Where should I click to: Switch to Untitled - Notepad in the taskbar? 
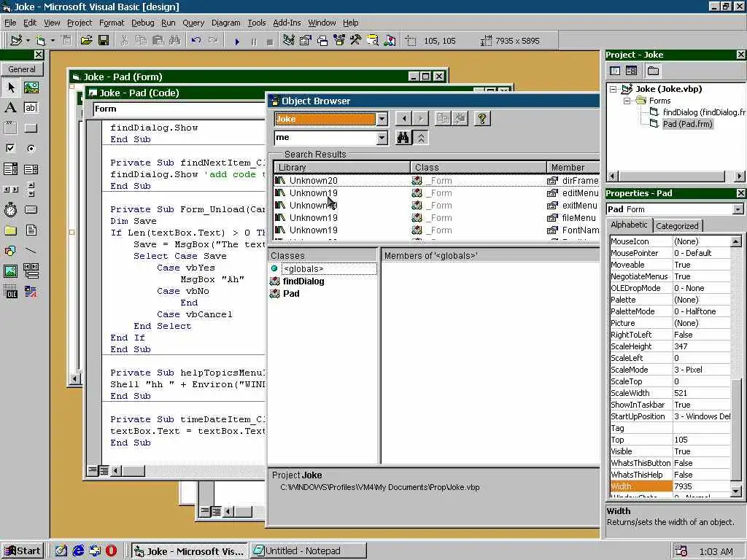click(x=309, y=551)
